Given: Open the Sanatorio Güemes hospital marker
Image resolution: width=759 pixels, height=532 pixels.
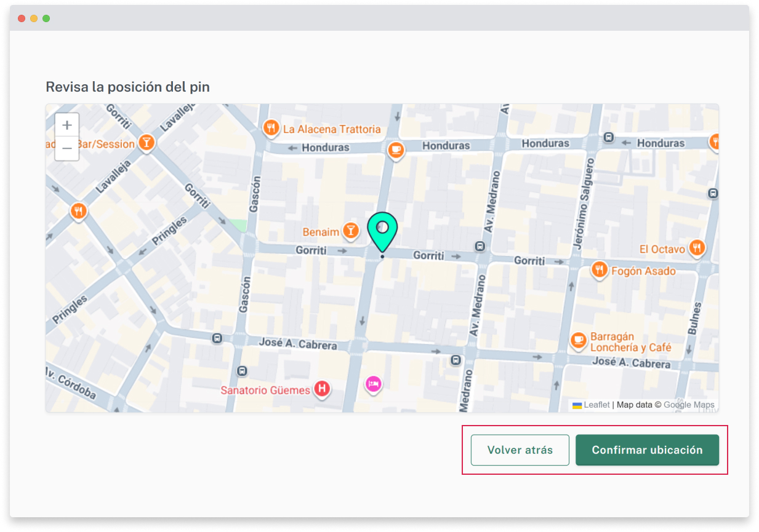Looking at the screenshot, I should point(321,389).
